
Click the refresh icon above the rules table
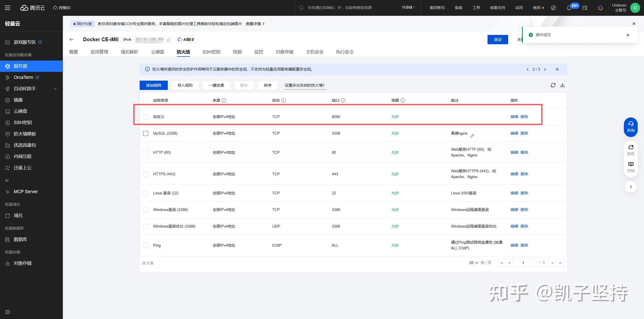pyautogui.click(x=553, y=85)
